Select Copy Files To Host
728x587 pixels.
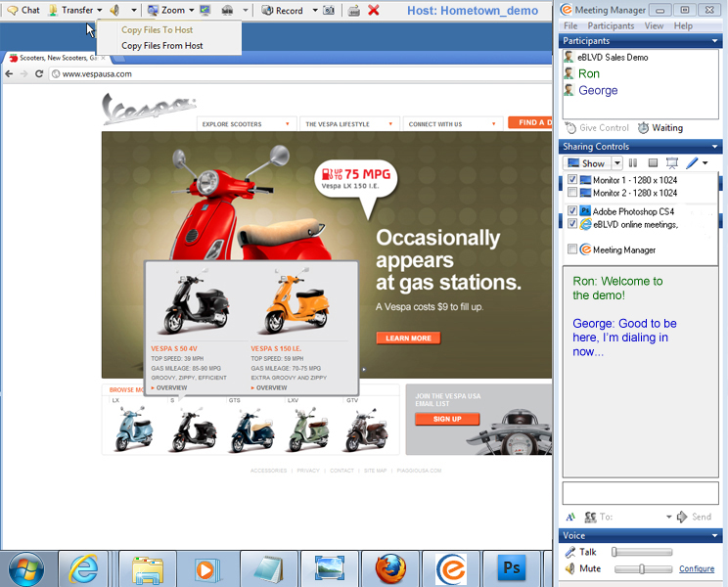[x=157, y=29]
